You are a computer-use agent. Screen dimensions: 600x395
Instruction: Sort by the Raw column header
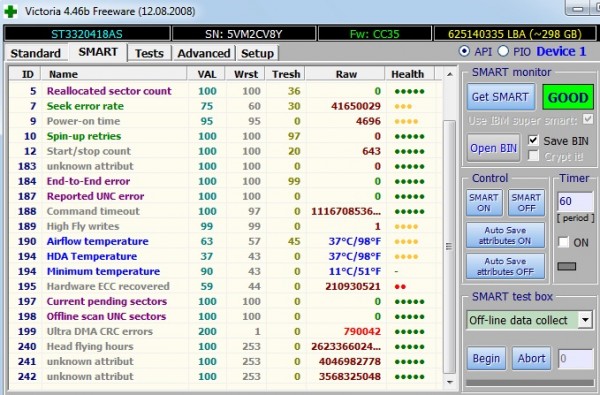point(345,74)
